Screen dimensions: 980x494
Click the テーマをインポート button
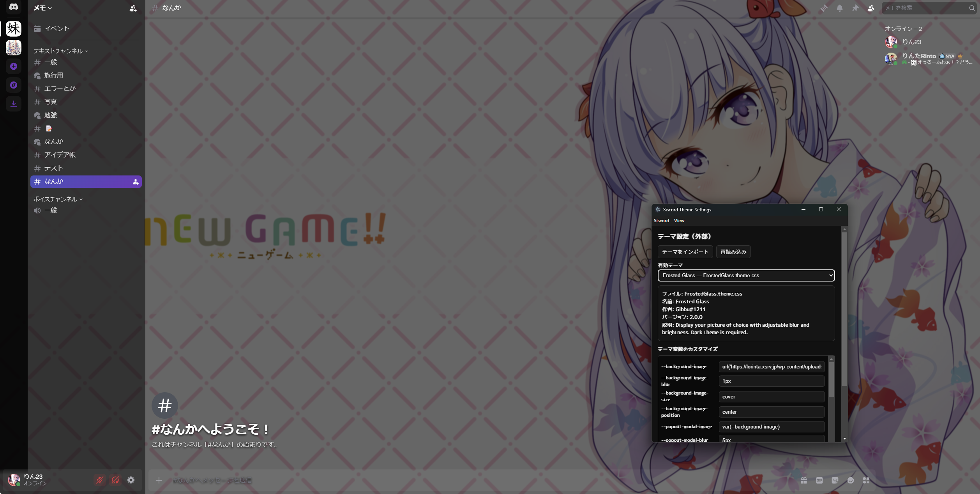(x=685, y=252)
